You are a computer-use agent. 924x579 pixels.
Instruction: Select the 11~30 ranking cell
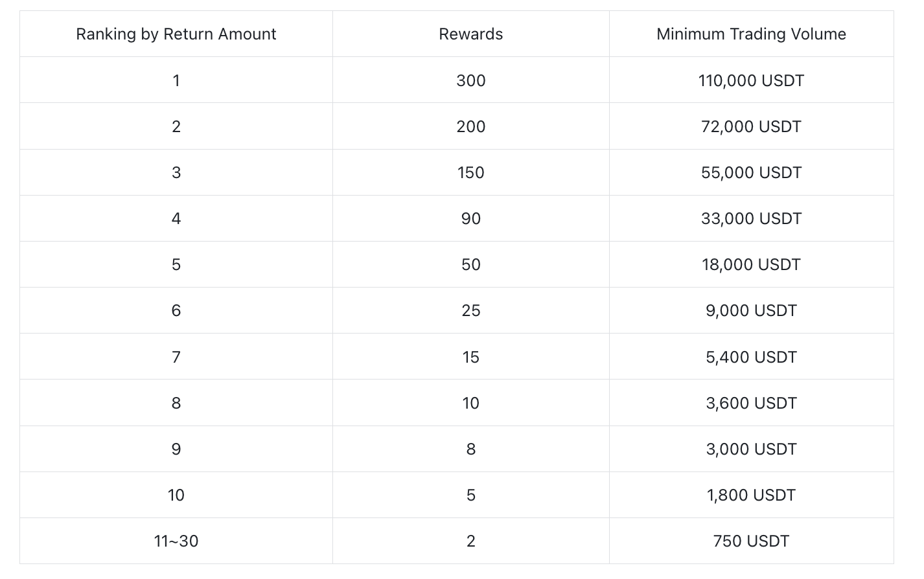coord(176,541)
